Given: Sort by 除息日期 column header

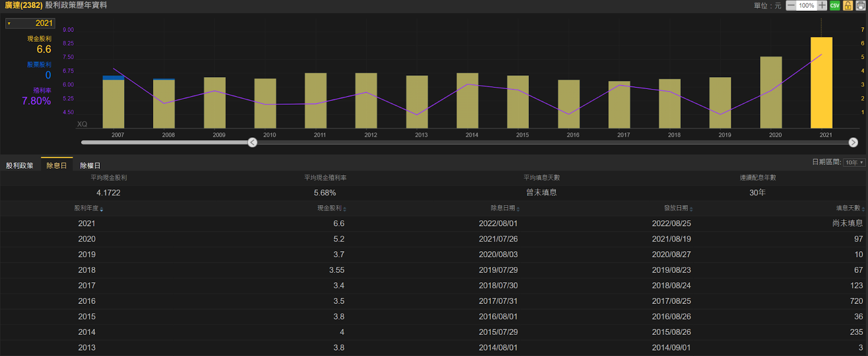Looking at the screenshot, I should tap(505, 208).
